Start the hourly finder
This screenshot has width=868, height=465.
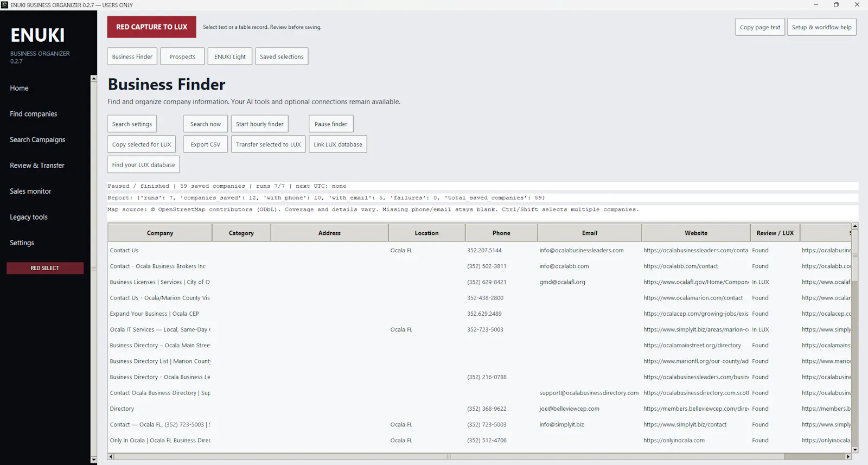click(x=260, y=124)
